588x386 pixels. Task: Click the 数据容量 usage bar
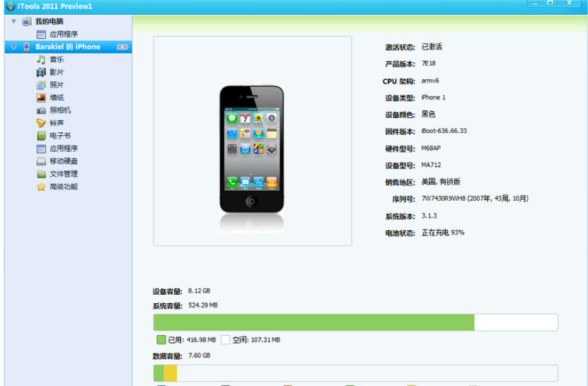click(355, 373)
